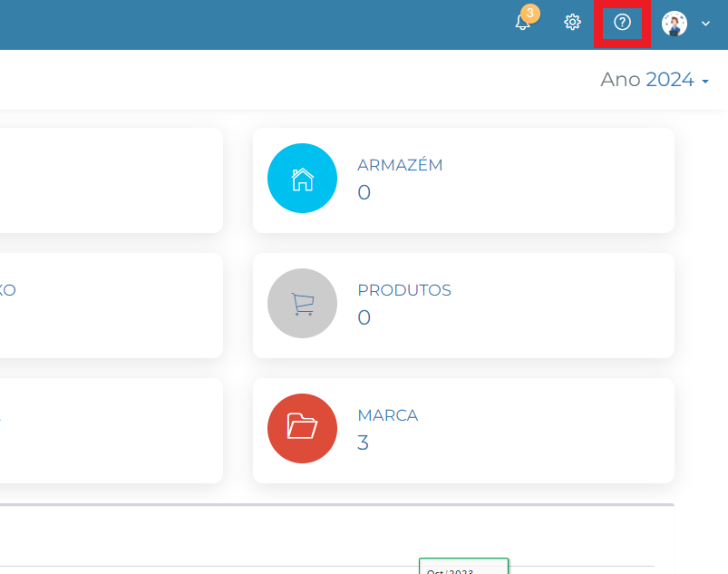Click the Produtos count value 0

[x=364, y=317]
